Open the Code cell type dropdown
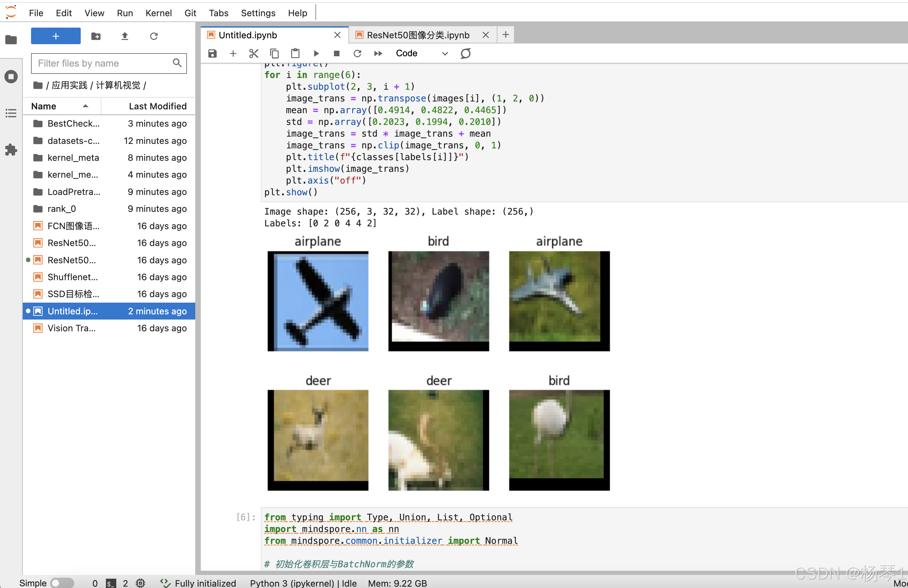 point(422,53)
